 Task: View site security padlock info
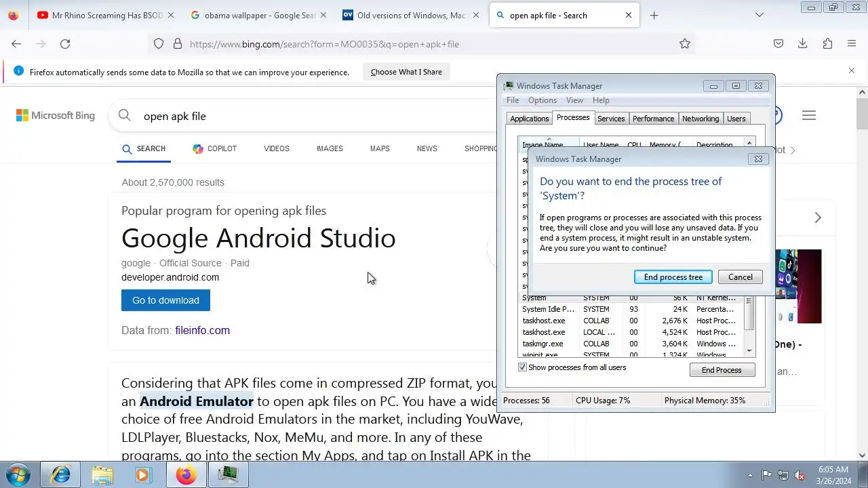pos(178,43)
